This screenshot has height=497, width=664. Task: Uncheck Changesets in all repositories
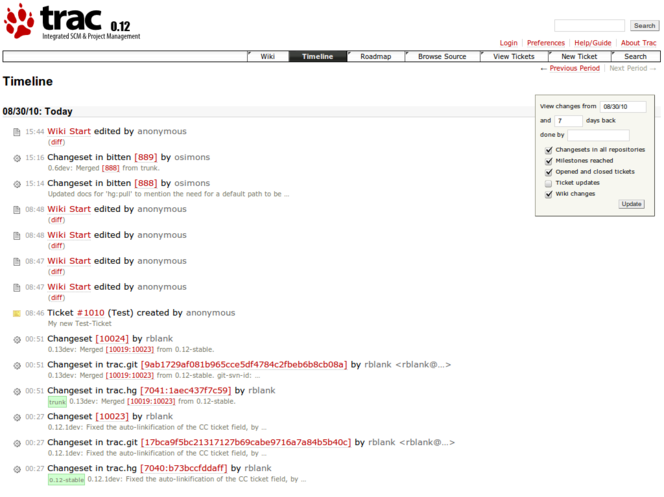click(x=548, y=150)
